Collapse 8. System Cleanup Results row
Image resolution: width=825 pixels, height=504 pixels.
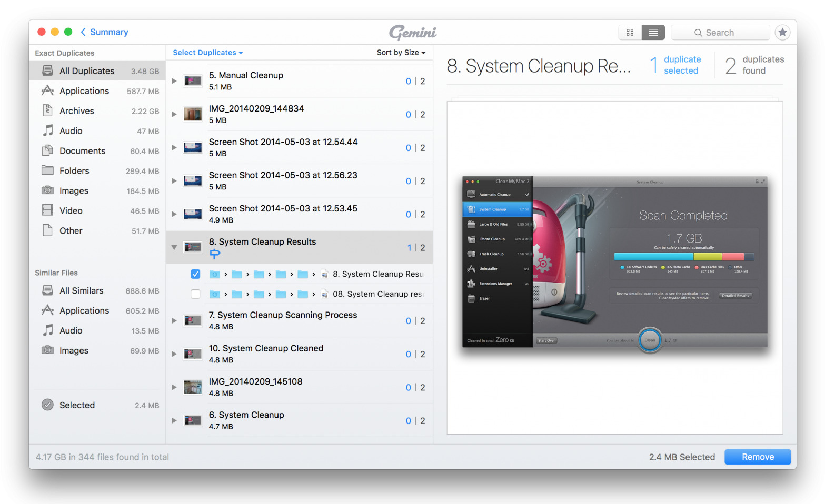(174, 247)
